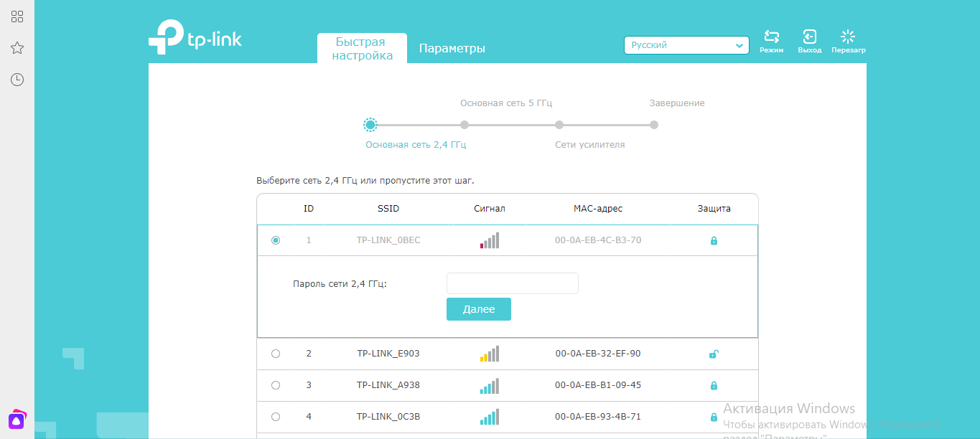Select radio button for TP-LINK_0BEC
The height and width of the screenshot is (439, 980).
[276, 240]
